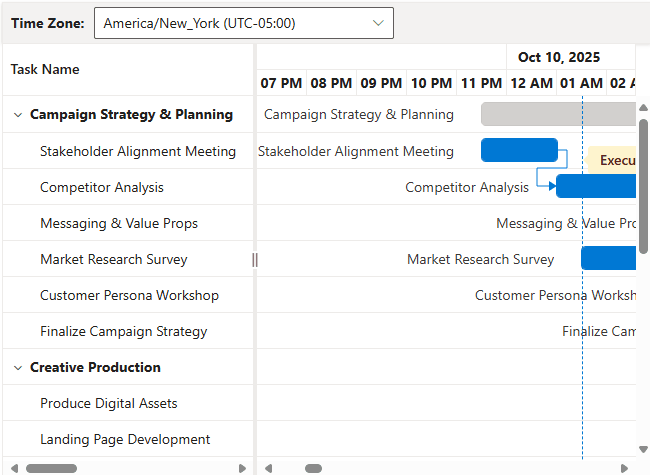
Task: Select the blue Stakeholder Alignment Meeting taskbar
Action: click(x=519, y=150)
